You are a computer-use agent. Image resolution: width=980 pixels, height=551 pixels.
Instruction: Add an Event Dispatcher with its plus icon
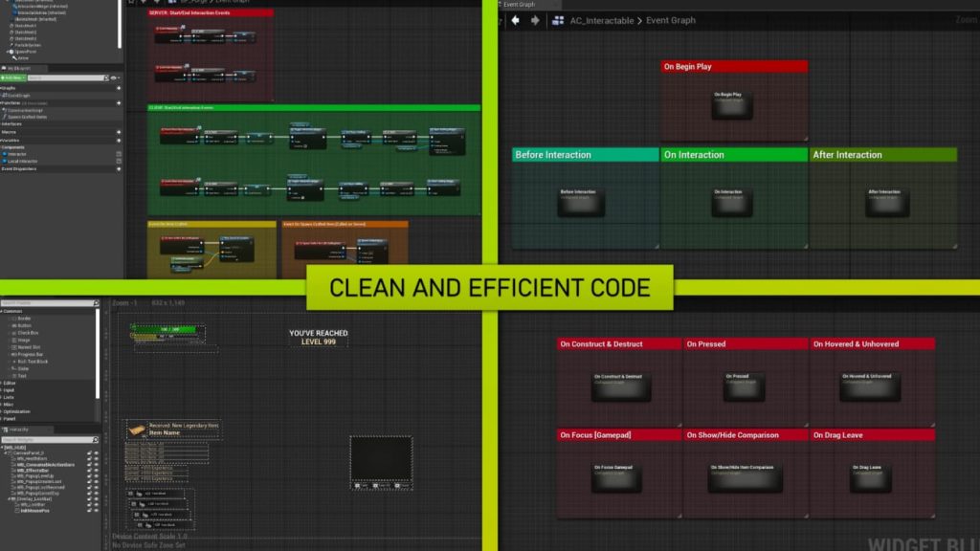click(119, 168)
